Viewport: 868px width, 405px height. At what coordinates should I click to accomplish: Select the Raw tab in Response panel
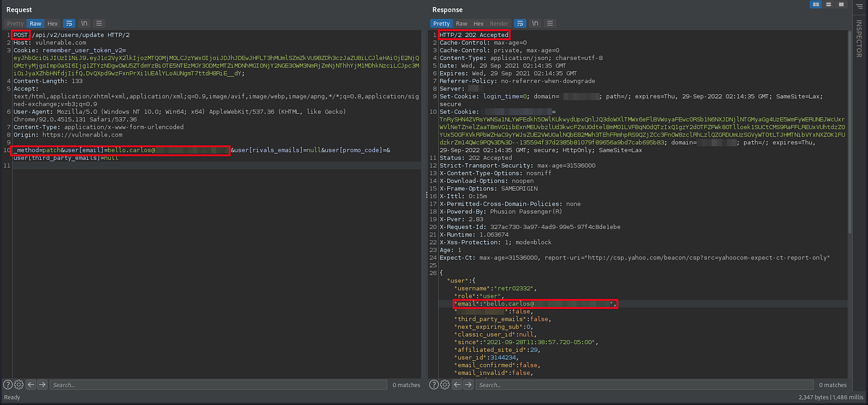[461, 24]
